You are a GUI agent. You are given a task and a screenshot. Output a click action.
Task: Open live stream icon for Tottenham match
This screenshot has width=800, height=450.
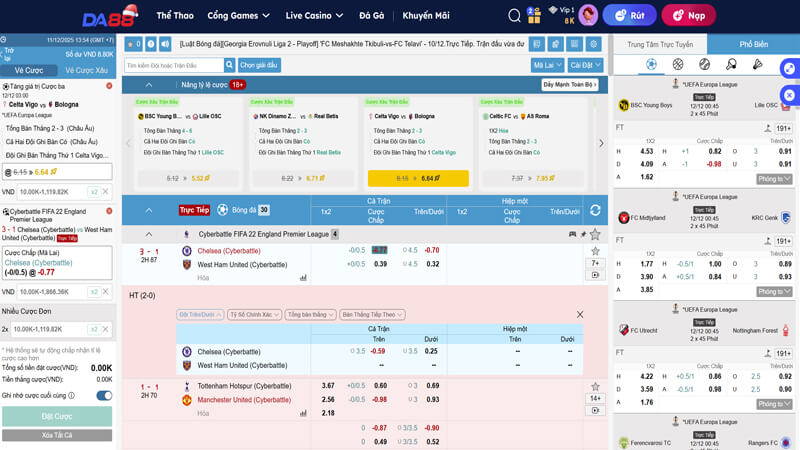coord(595,410)
